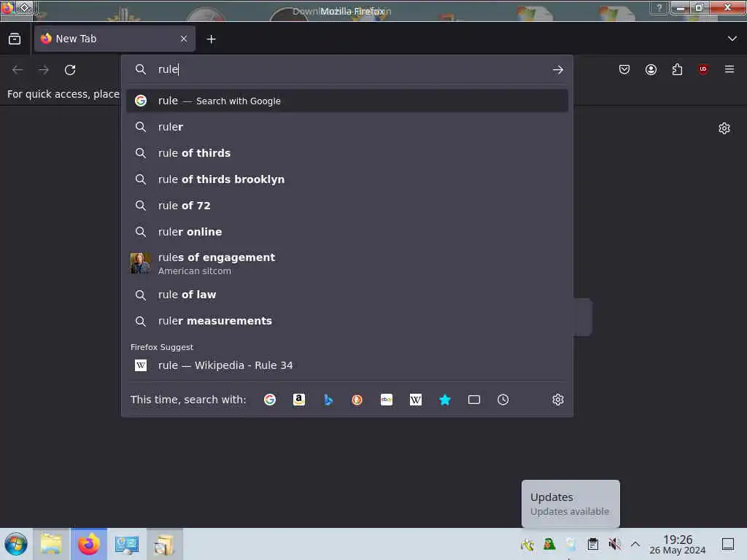
Task: Open the Firefox View icon
Action: 15,39
